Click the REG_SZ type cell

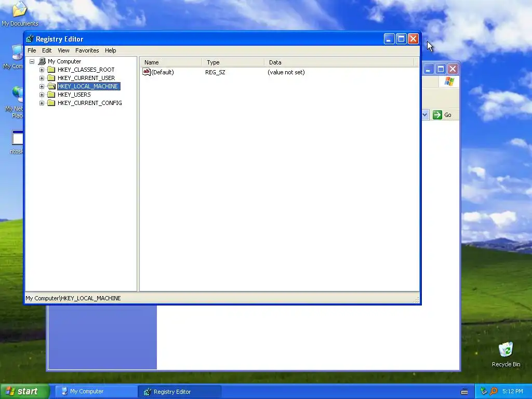215,72
